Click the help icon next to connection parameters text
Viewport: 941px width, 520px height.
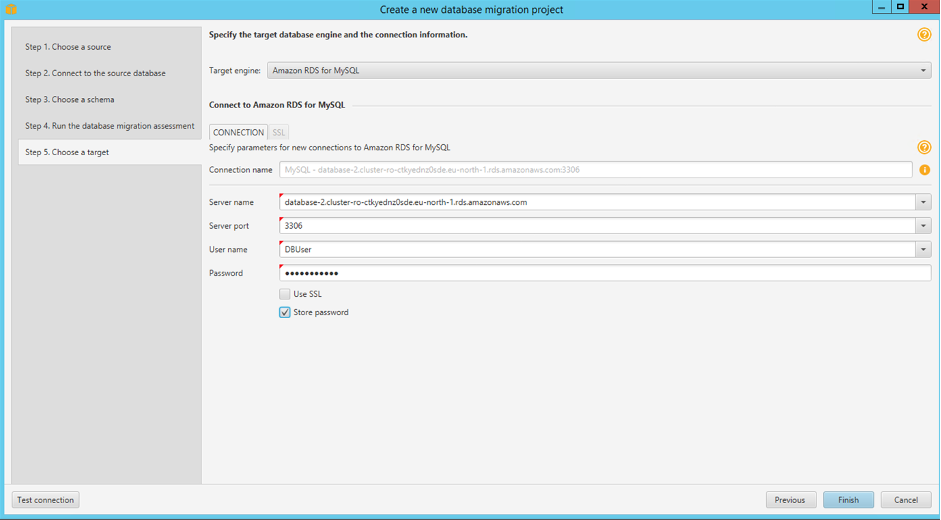[924, 147]
